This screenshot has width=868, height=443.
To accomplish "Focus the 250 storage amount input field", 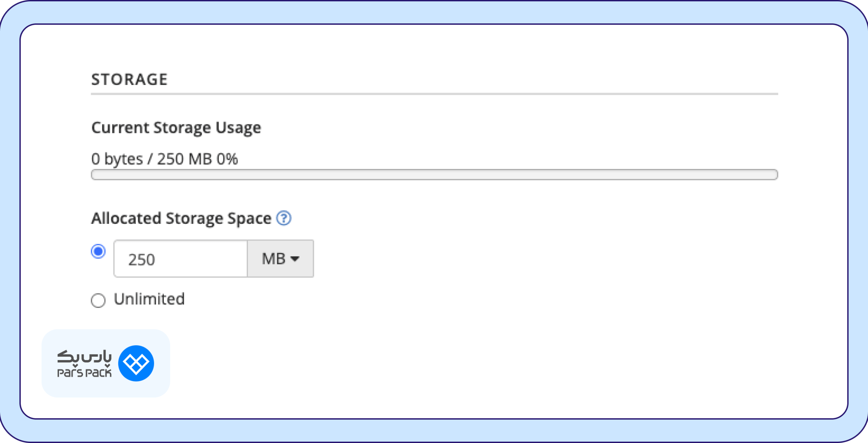I will (x=181, y=259).
